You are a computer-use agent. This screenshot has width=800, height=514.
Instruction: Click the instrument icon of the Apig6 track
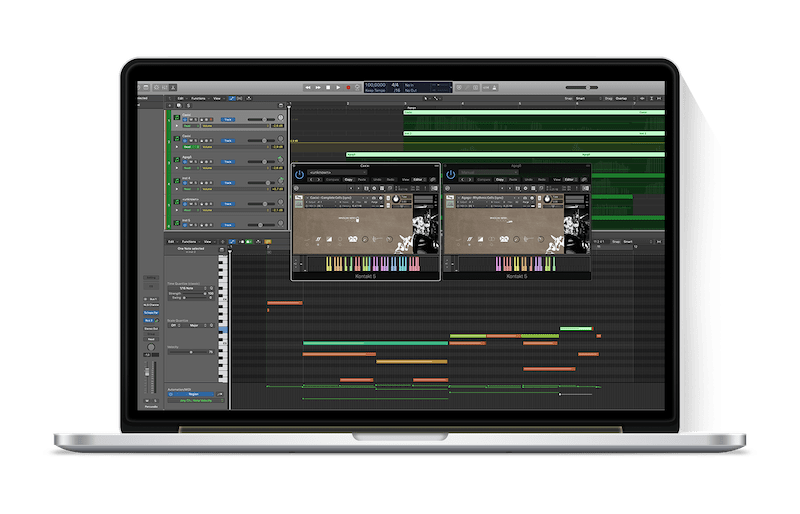point(177,160)
